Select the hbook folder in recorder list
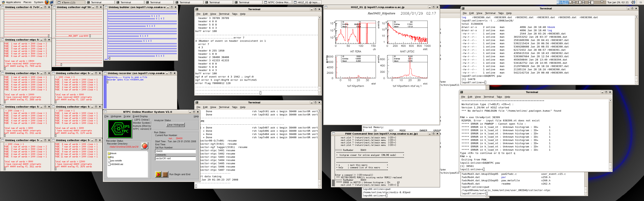Viewport: 644px width, 201px height. point(113,153)
